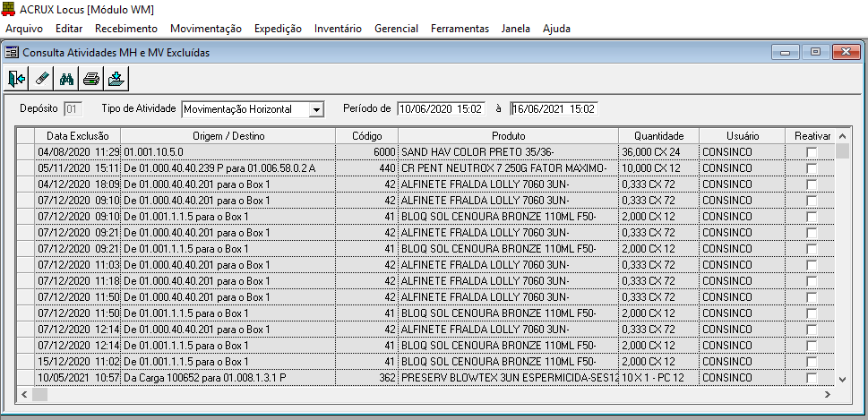The height and width of the screenshot is (420, 868).
Task: Open the Janela menu
Action: point(515,29)
